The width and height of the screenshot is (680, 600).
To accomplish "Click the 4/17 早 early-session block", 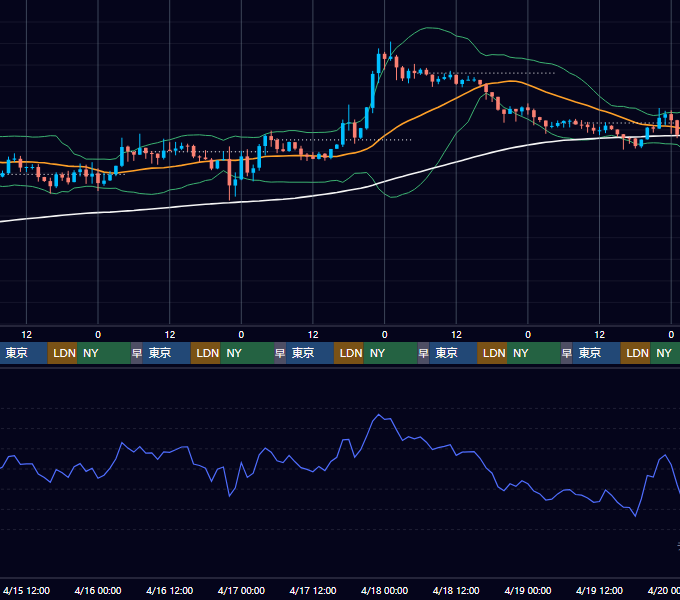I will coord(280,353).
